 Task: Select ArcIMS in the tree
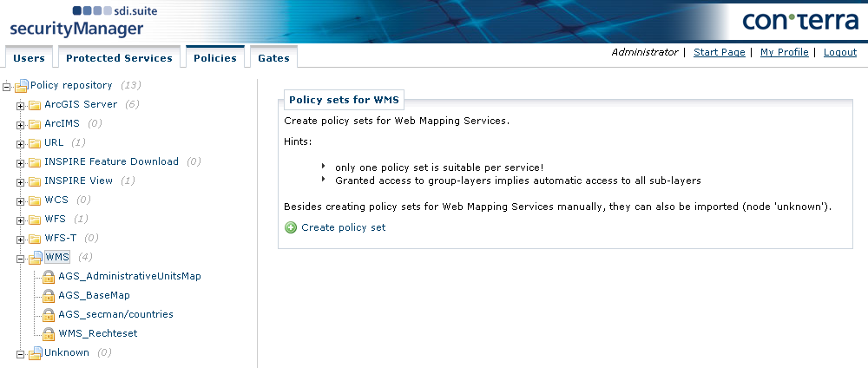coord(62,123)
